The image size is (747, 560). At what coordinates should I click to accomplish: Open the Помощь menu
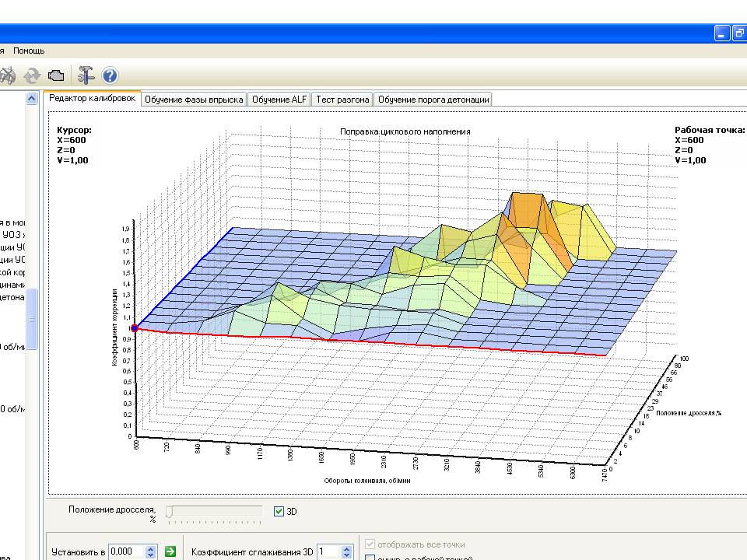click(29, 51)
